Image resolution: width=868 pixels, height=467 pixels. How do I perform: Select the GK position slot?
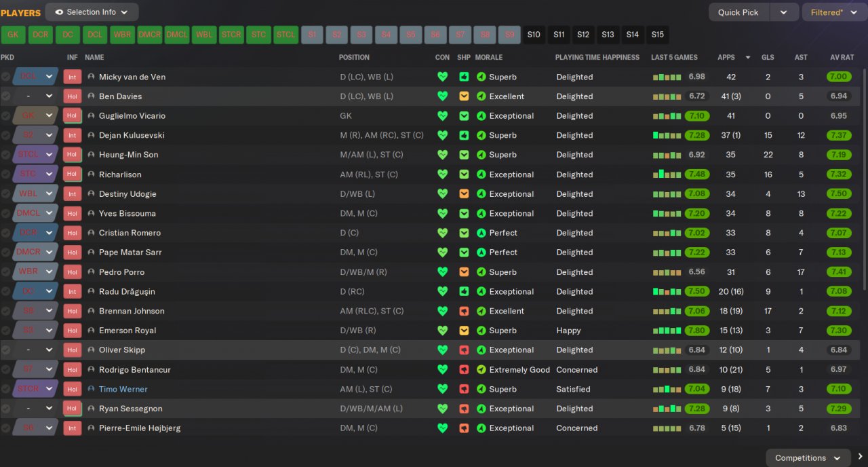13,35
